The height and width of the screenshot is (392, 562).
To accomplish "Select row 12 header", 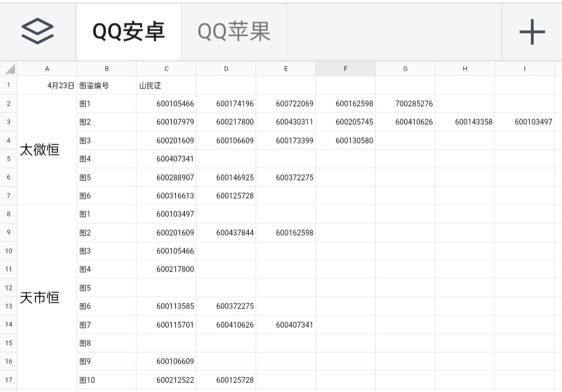I will (x=9, y=288).
